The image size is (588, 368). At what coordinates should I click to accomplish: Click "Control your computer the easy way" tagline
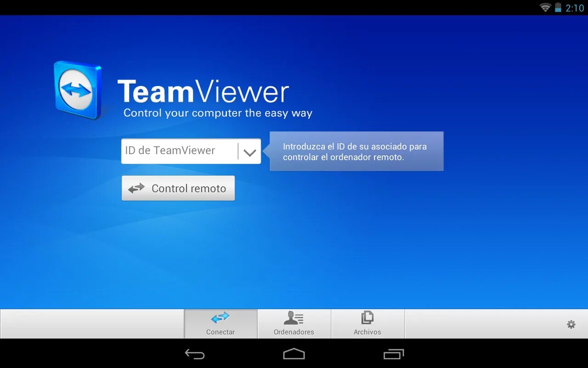218,113
